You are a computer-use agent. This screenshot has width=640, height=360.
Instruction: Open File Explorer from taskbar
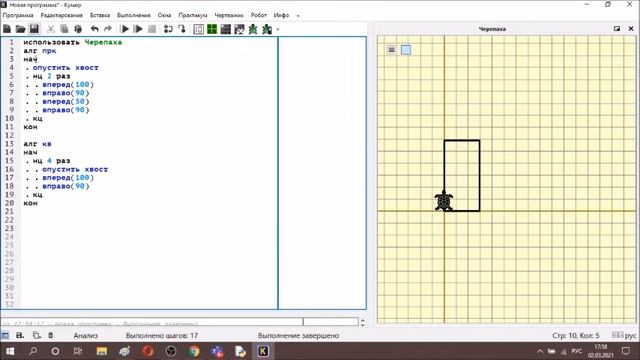pyautogui.click(x=102, y=351)
